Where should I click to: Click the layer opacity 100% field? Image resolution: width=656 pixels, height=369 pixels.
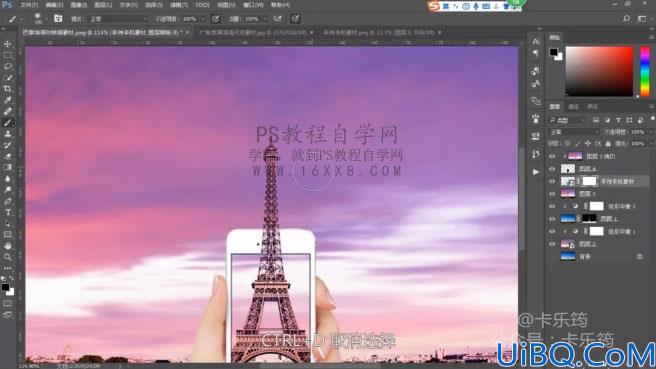pos(638,132)
